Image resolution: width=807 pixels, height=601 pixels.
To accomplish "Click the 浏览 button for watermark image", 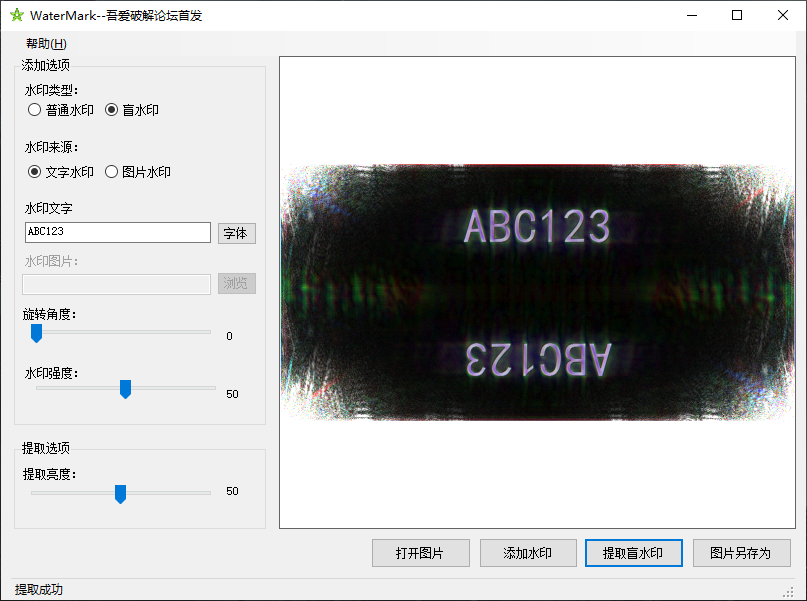I will (x=236, y=284).
